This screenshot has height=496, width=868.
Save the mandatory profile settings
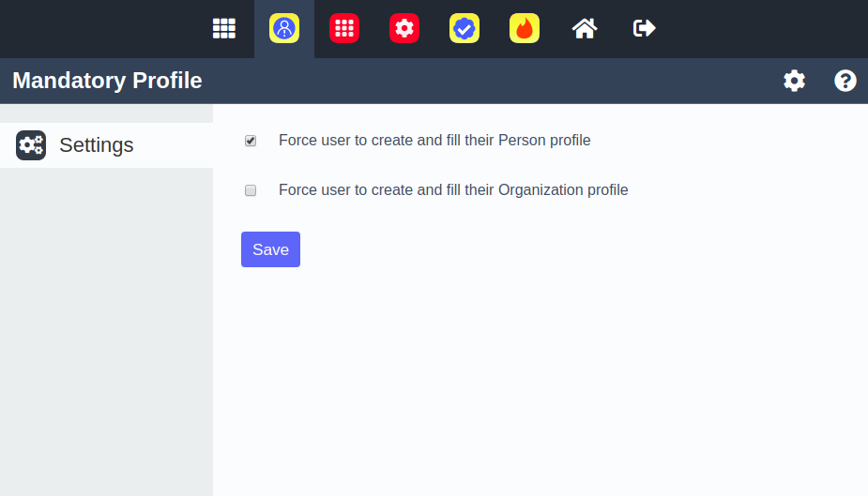tap(270, 249)
